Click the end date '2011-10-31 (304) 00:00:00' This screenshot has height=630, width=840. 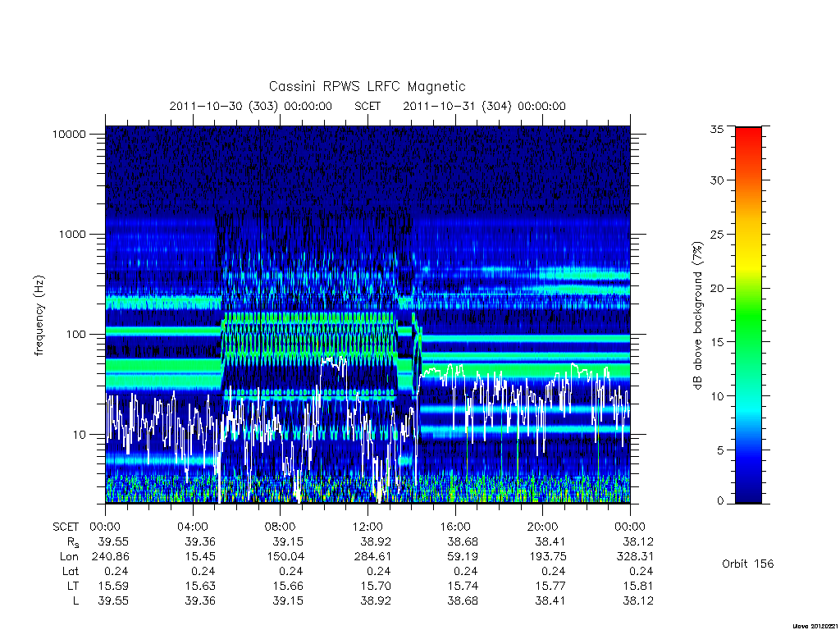click(484, 106)
